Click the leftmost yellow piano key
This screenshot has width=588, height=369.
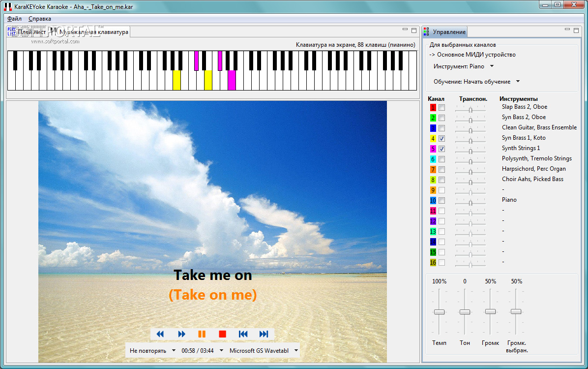tap(176, 80)
